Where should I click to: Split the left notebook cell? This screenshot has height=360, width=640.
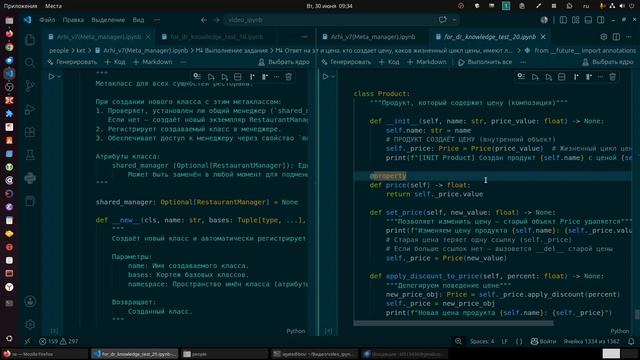[238, 77]
